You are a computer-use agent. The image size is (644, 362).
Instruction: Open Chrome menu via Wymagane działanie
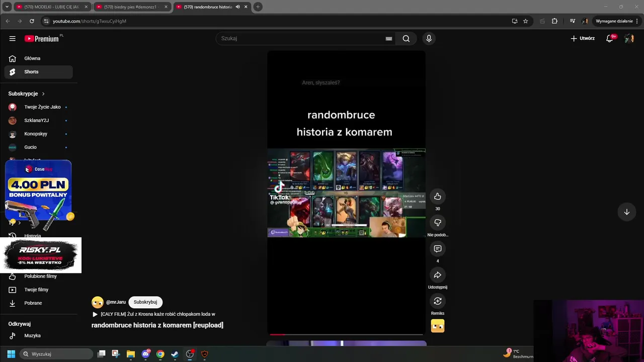pyautogui.click(x=617, y=21)
